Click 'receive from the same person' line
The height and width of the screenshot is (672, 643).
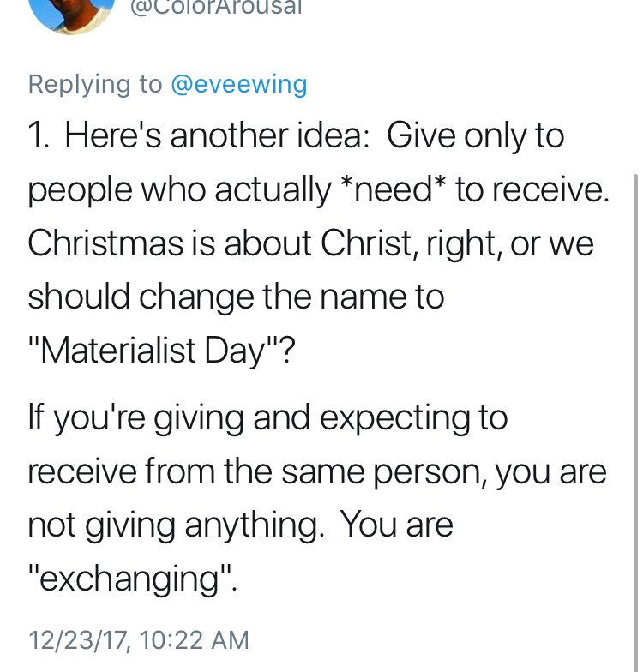(x=317, y=471)
